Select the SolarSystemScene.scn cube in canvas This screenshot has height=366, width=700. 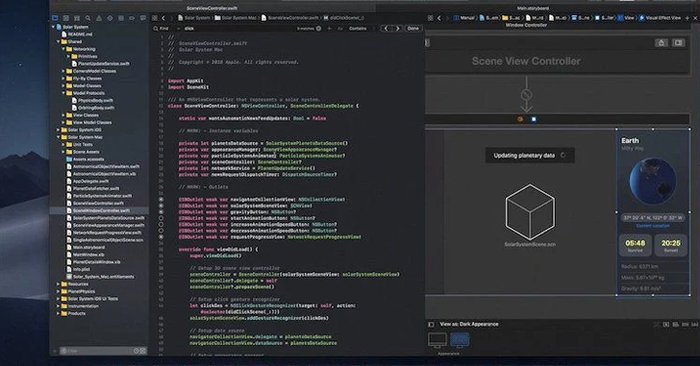pyautogui.click(x=530, y=212)
